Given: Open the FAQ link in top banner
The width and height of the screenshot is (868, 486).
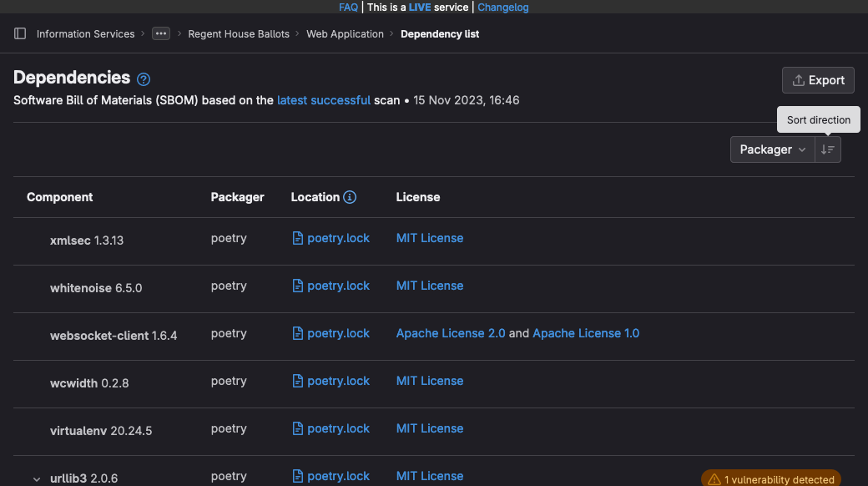Looking at the screenshot, I should tap(348, 7).
